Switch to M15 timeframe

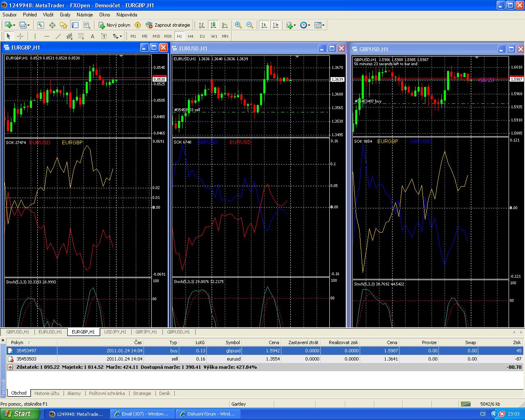(x=156, y=36)
